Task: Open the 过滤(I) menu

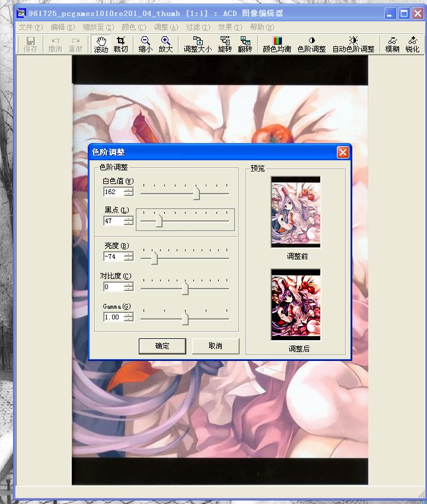Action: pos(197,27)
